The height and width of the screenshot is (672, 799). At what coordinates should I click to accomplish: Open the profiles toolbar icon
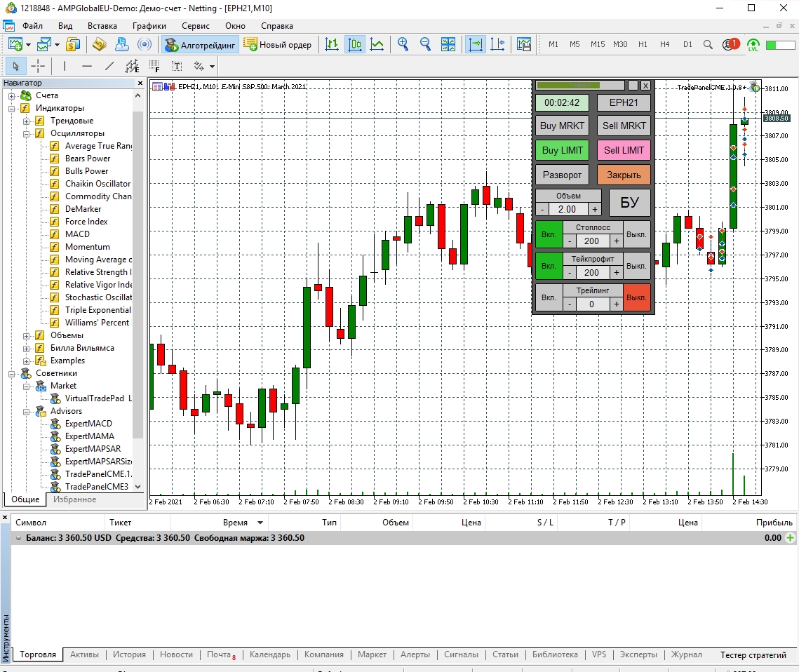tap(43, 45)
